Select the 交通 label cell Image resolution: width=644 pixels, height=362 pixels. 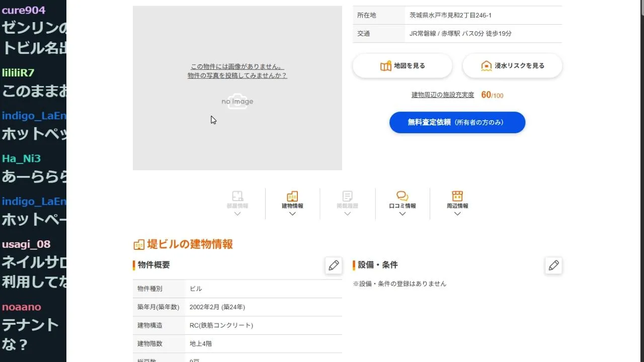coord(379,34)
